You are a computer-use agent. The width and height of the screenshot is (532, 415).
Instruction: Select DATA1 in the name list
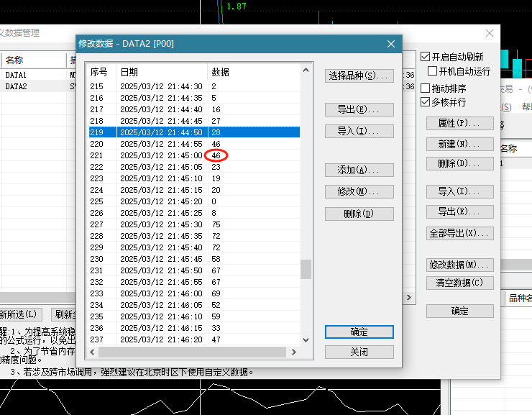[x=16, y=75]
